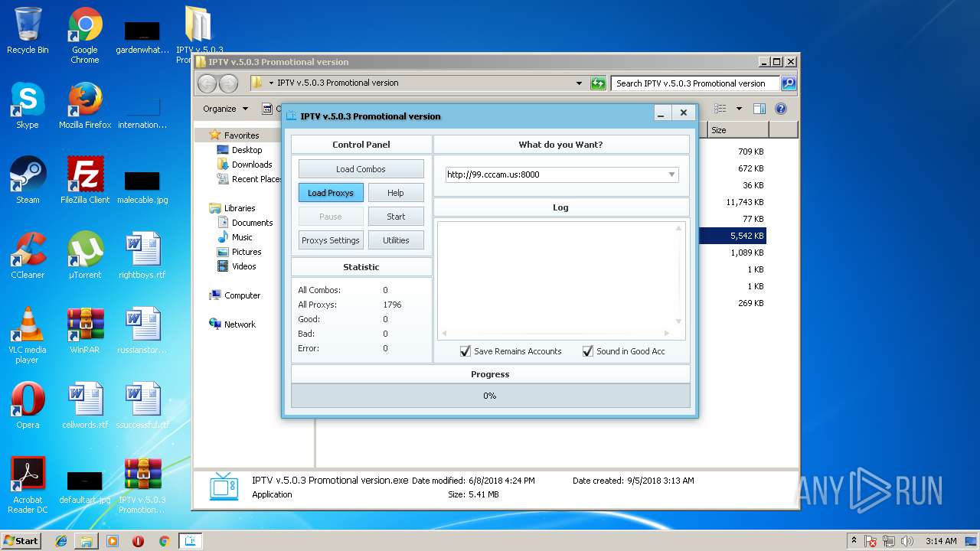This screenshot has height=551, width=980.
Task: Open Internet Explorer from the taskbar
Action: [x=61, y=541]
